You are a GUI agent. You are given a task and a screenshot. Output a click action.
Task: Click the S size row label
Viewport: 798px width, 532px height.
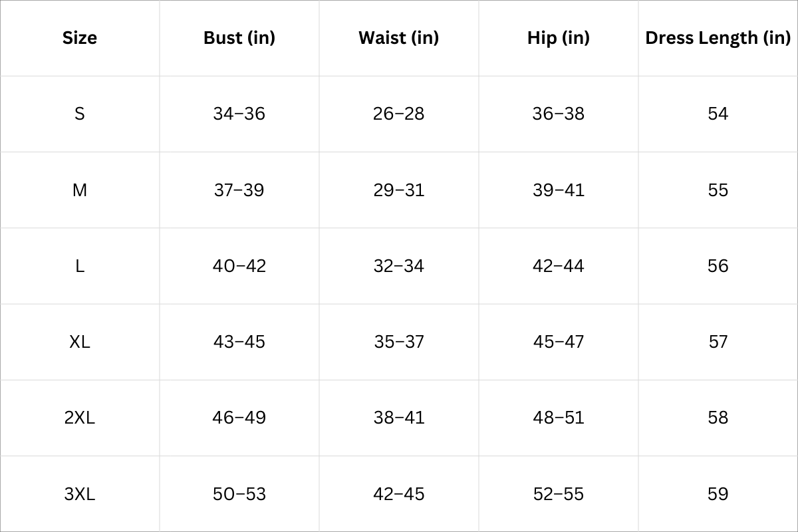(80, 114)
